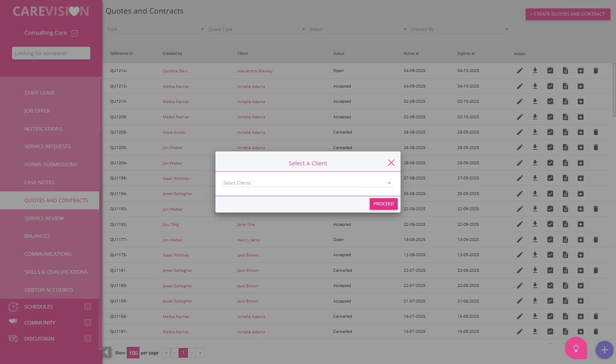Click the Looking for someone search field

tap(51, 53)
